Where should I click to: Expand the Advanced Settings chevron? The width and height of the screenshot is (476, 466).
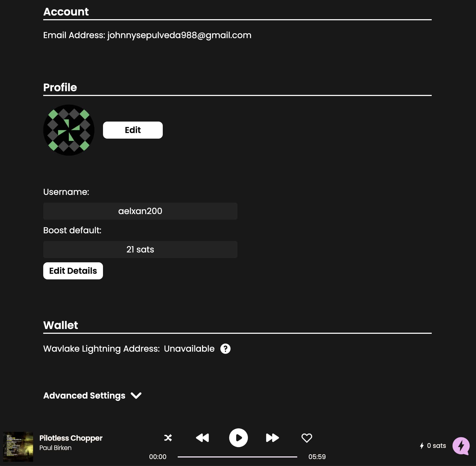tap(136, 396)
